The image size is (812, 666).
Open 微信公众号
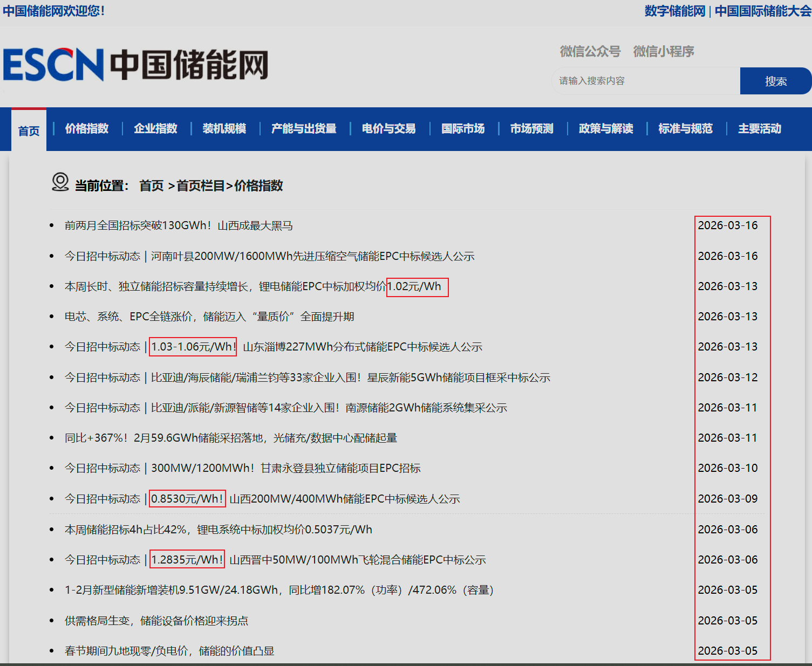tap(589, 51)
